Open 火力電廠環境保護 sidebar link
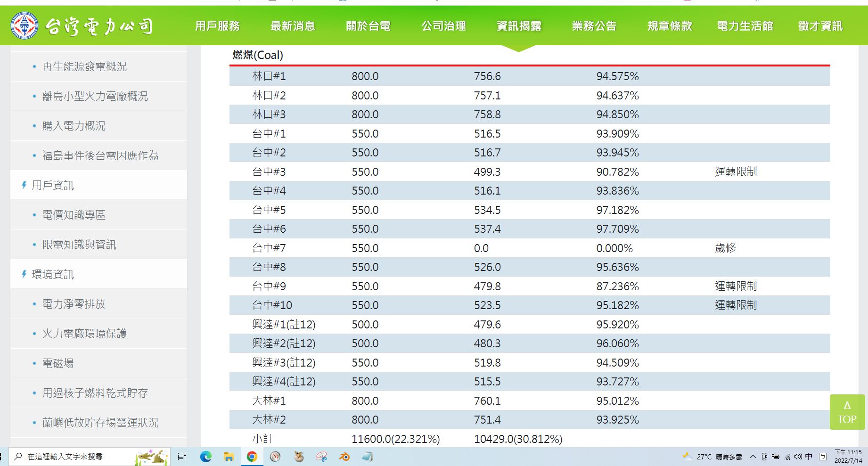The width and height of the screenshot is (868, 466). (84, 334)
